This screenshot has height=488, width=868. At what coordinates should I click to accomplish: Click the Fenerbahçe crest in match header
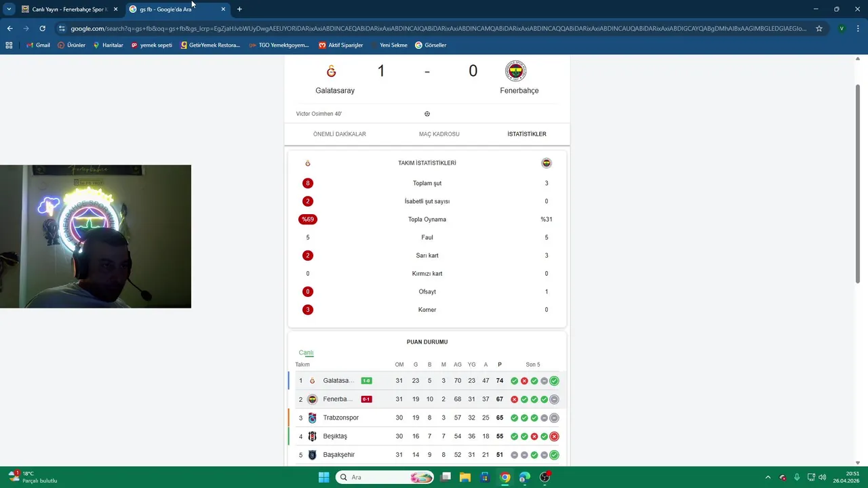click(x=515, y=71)
